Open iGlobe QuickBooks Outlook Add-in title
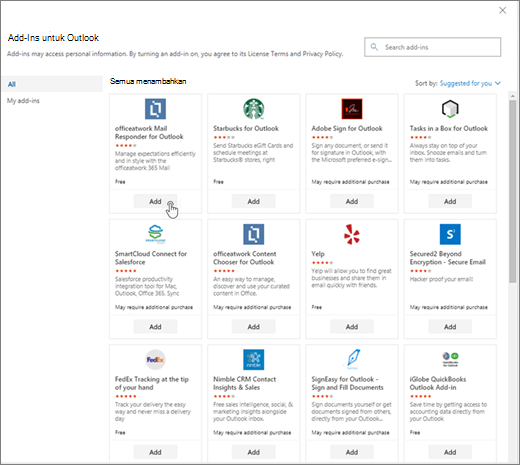 coord(438,383)
